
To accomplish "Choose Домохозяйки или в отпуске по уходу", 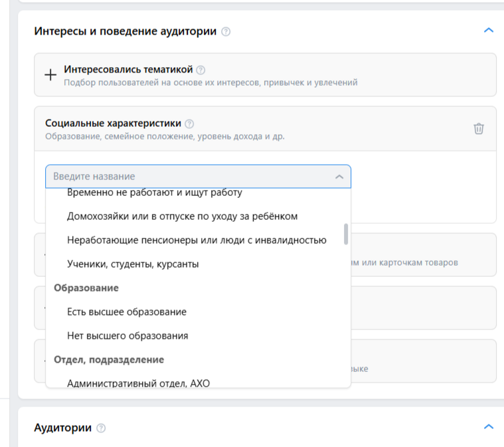I will 183,217.
